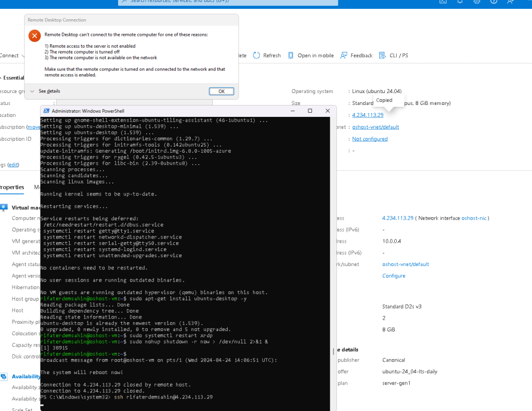
Task: Click the 'The system will reboot now!' line
Action: [x=82, y=373]
